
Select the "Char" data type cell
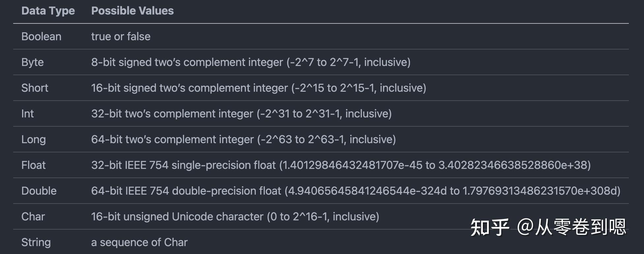click(x=33, y=217)
